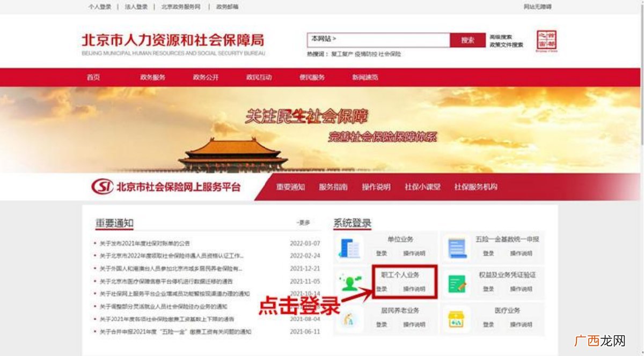The image size is (644, 356).
Task: Click the 职工个人业务 green person icon
Action: pos(350,283)
